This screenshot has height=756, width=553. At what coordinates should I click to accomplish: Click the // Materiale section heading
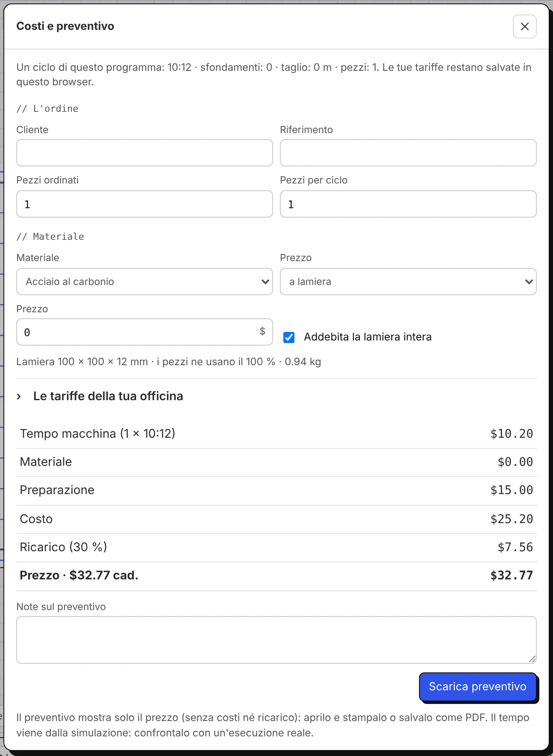tap(50, 237)
